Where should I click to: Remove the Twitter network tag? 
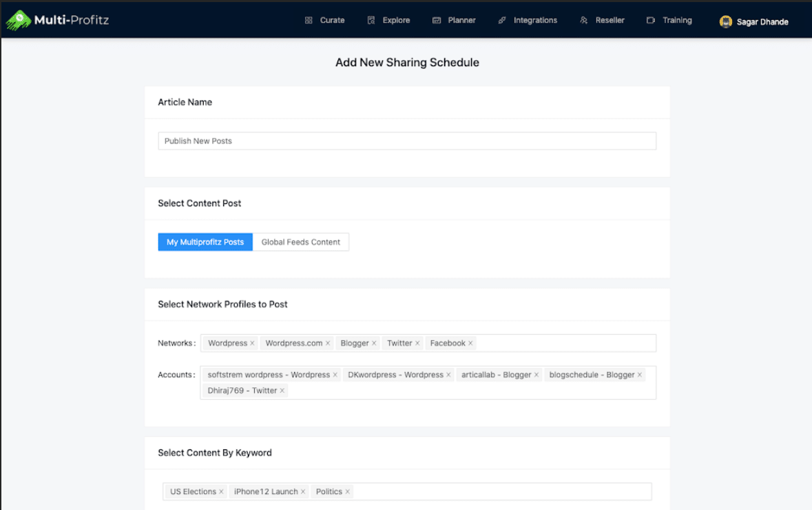click(x=417, y=343)
